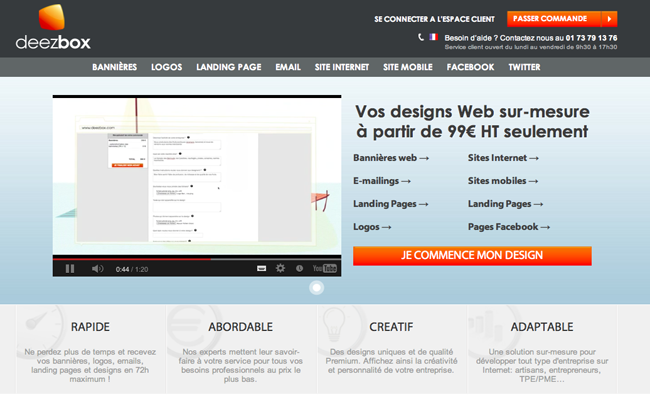Open SITE MOBILE menu item
This screenshot has width=650, height=400.
pyautogui.click(x=408, y=67)
